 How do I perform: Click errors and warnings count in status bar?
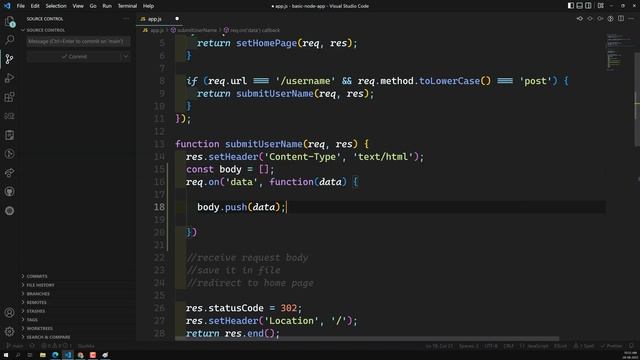[56, 346]
